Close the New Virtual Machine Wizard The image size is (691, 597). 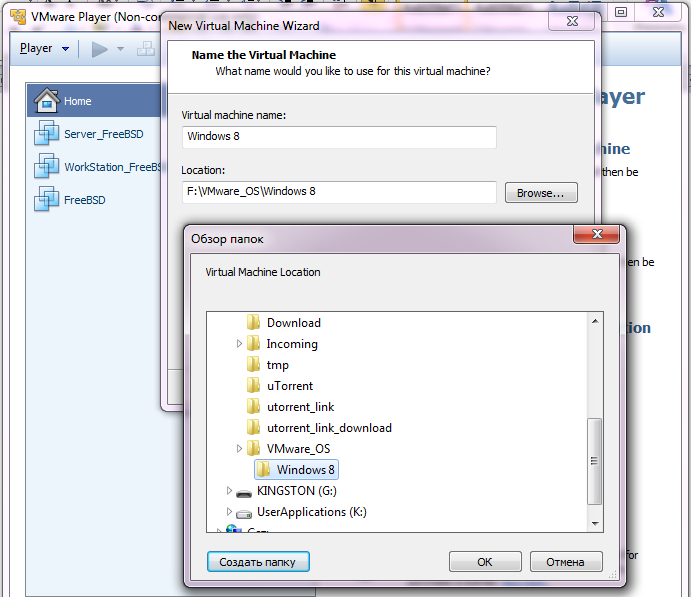[x=572, y=21]
